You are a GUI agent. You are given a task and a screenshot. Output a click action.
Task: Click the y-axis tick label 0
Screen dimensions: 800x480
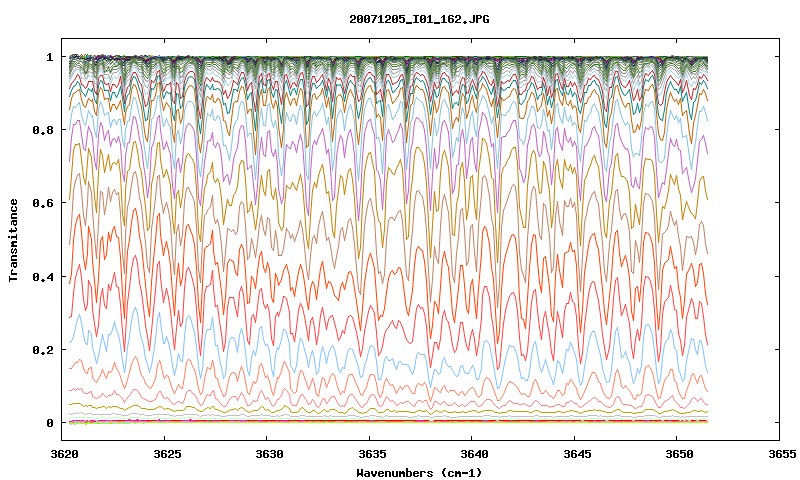tap(49, 423)
